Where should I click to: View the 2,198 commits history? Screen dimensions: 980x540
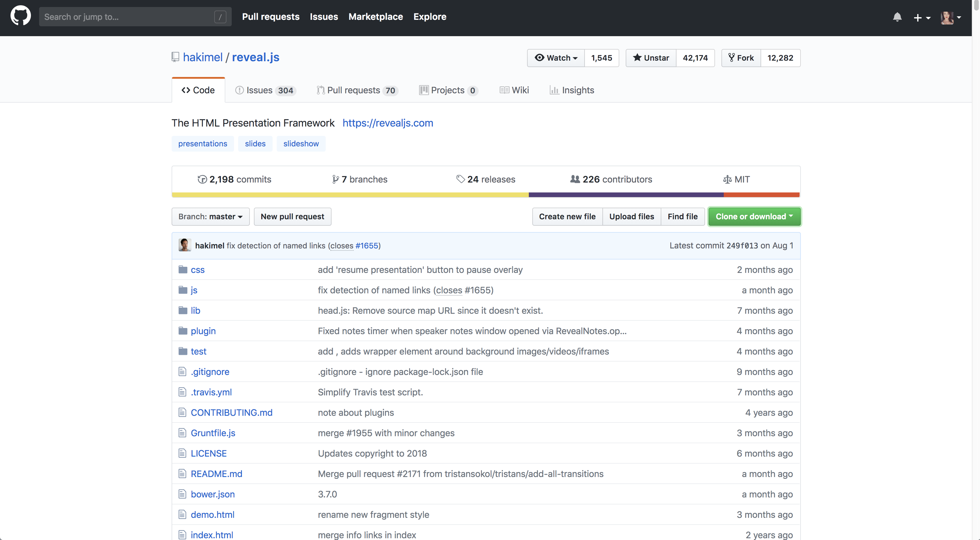pos(234,179)
